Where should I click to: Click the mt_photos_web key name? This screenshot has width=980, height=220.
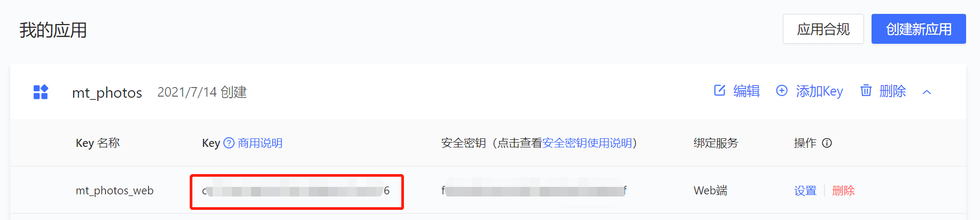click(115, 191)
